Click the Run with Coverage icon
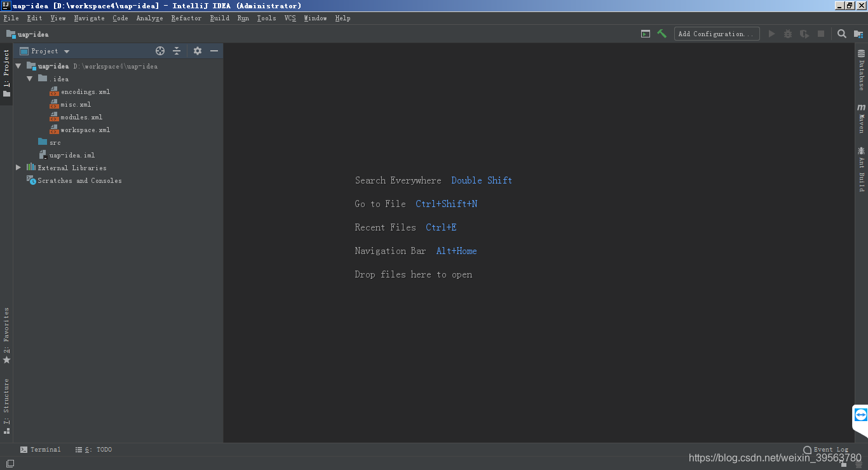The height and width of the screenshot is (470, 868). pyautogui.click(x=804, y=34)
